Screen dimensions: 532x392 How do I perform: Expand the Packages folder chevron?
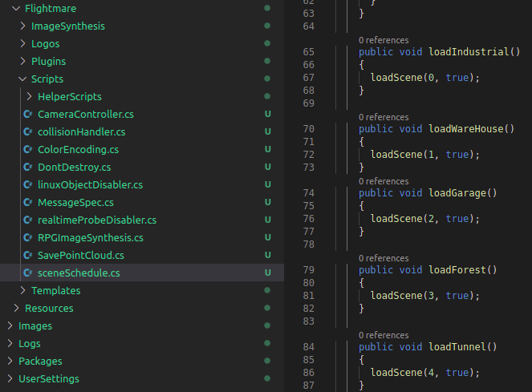pyautogui.click(x=10, y=362)
